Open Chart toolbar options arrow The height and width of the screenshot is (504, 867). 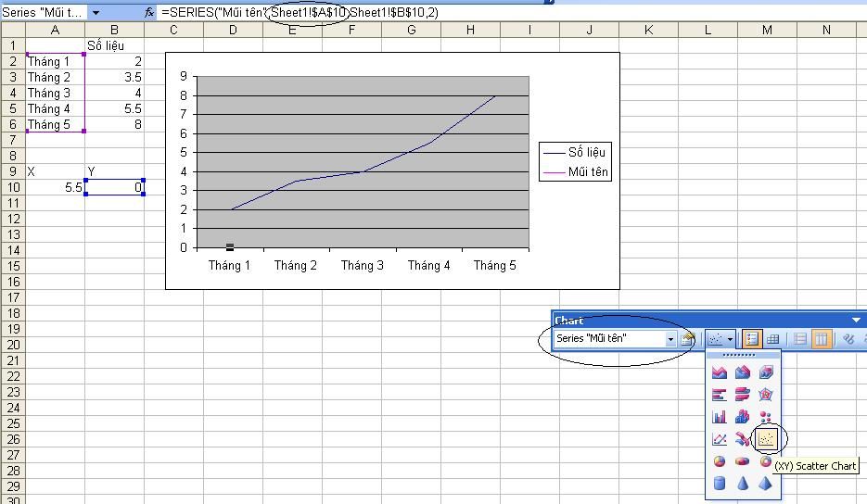coord(856,320)
